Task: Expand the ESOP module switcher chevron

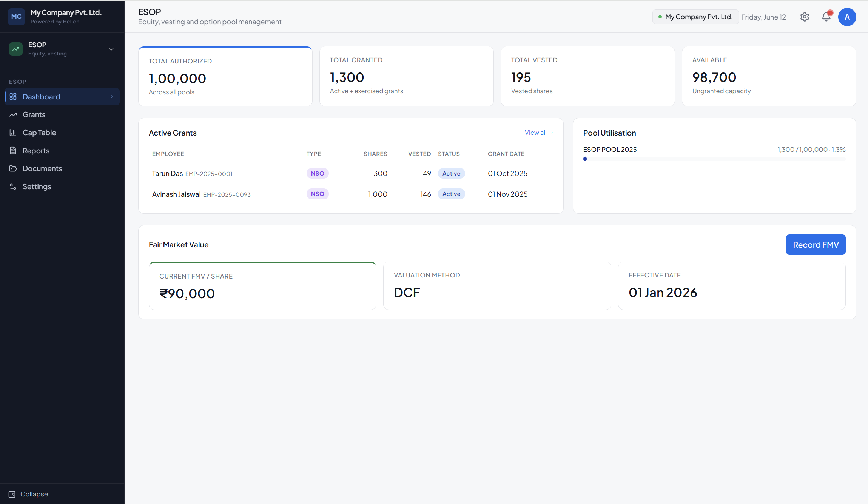Action: point(111,49)
